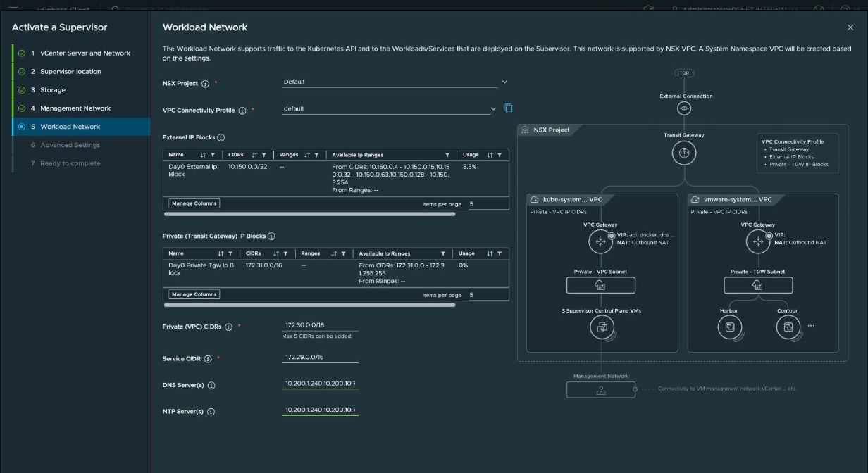
Task: Click the info icon next to NTP Server(s)
Action: (211, 412)
